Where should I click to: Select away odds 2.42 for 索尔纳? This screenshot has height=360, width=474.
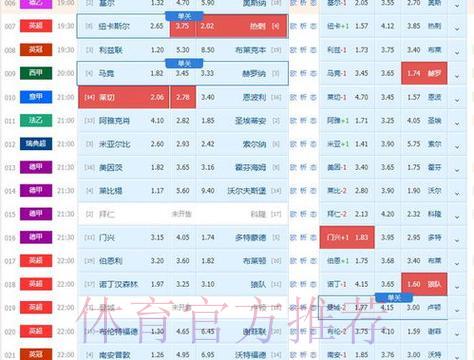tap(208, 144)
